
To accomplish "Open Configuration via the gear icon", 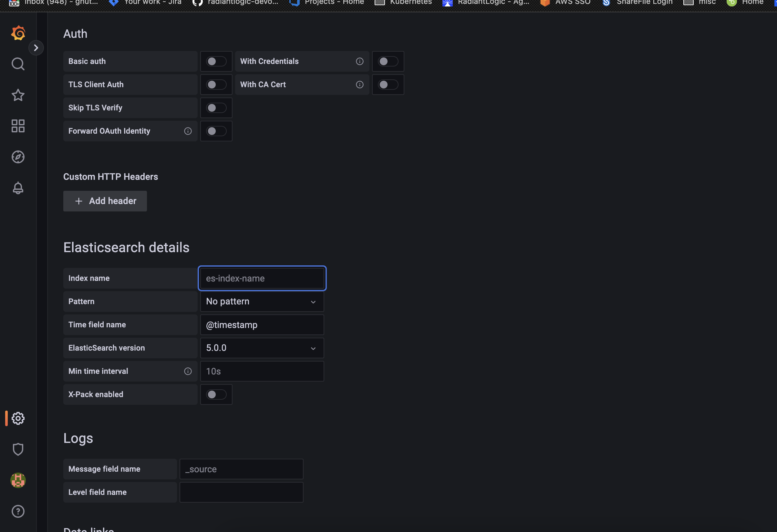I will click(x=18, y=418).
